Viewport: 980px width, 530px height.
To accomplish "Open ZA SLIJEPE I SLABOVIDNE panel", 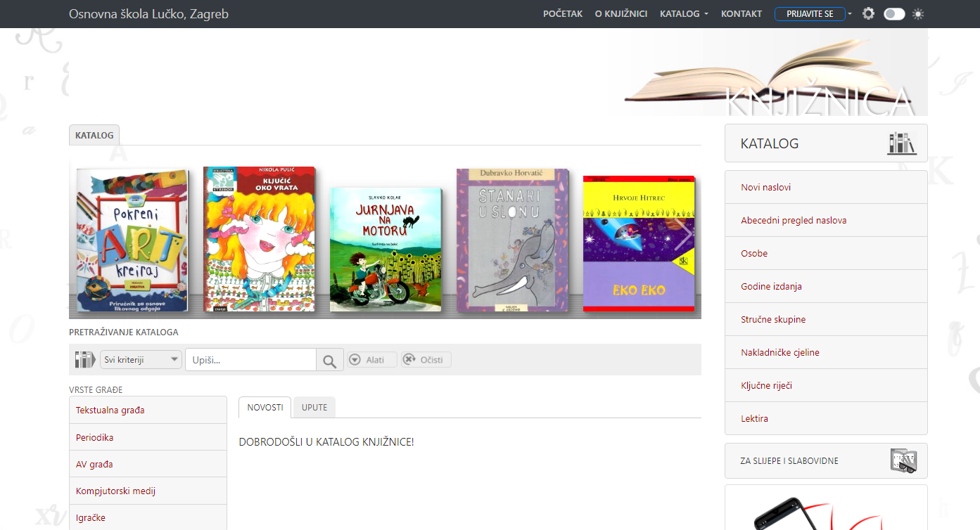I will point(826,461).
